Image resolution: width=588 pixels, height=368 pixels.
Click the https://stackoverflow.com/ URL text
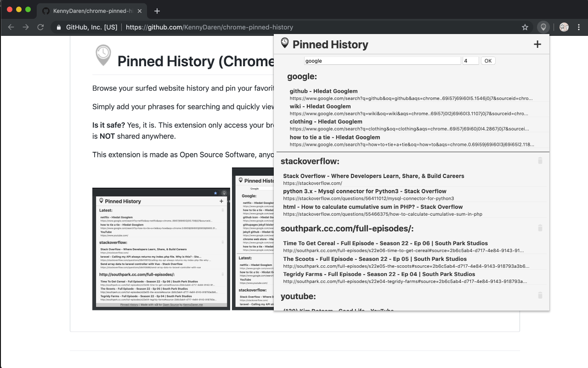click(x=312, y=183)
